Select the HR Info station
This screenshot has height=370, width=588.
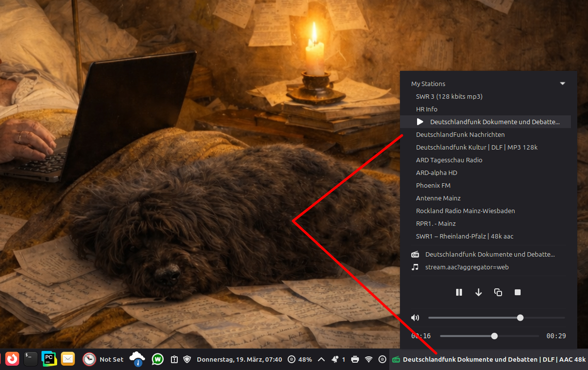point(426,109)
